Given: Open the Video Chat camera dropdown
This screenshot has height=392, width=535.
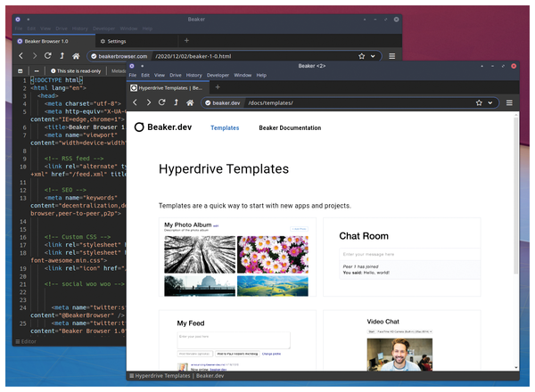Looking at the screenshot, I should click(x=404, y=331).
